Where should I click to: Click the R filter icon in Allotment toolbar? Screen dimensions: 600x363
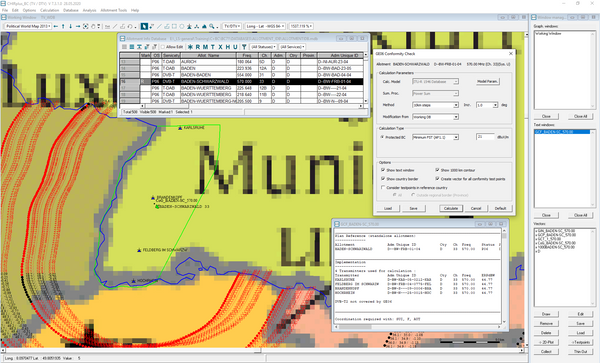(x=198, y=47)
